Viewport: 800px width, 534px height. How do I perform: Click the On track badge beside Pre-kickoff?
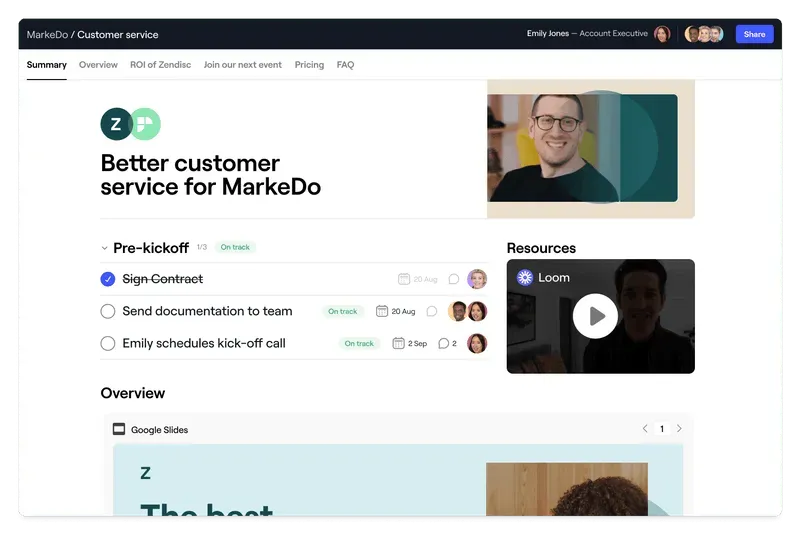[x=235, y=247]
